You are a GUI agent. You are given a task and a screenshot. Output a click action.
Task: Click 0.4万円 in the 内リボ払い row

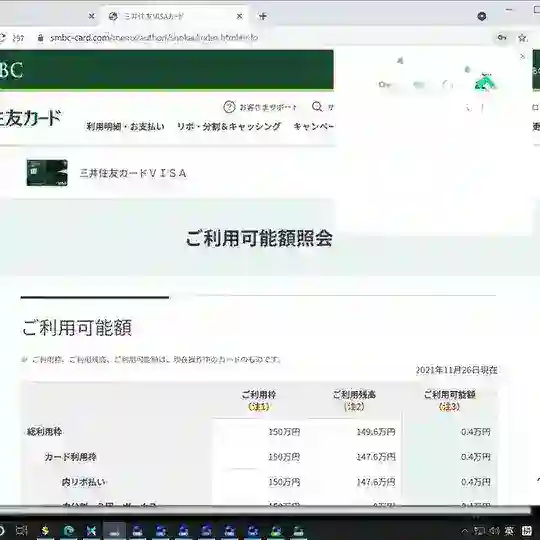point(476,482)
